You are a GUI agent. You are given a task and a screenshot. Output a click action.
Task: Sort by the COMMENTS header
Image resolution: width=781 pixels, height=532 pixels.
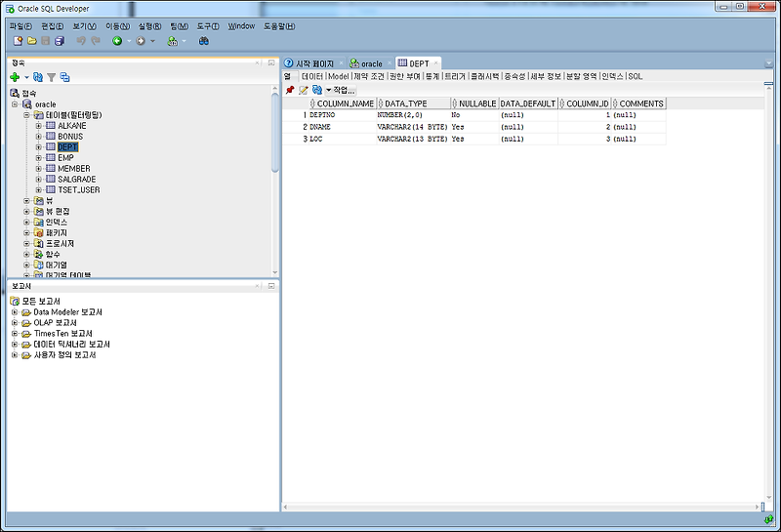click(638, 103)
